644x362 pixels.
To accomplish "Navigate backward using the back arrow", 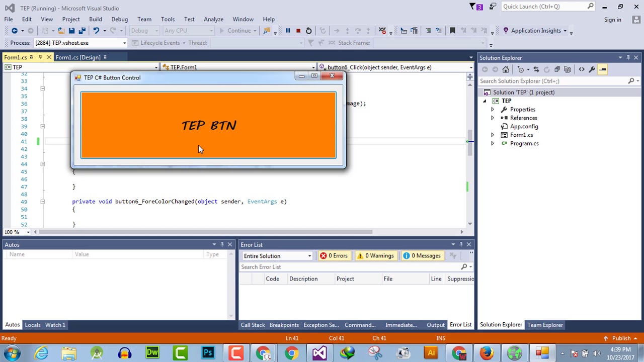I will (15, 31).
